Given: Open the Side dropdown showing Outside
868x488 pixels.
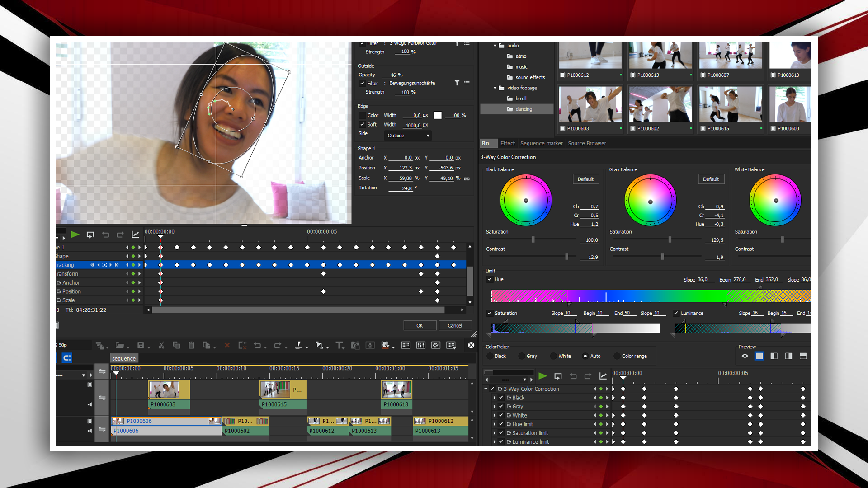Looking at the screenshot, I should tap(408, 136).
